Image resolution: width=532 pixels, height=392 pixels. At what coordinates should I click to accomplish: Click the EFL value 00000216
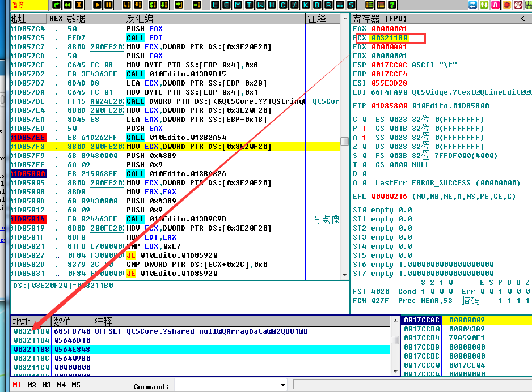[x=389, y=197]
